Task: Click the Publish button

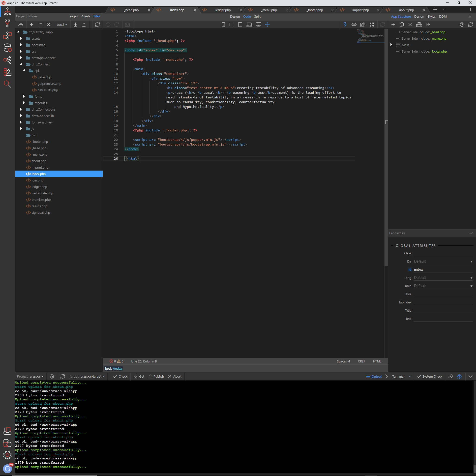Action: click(156, 376)
